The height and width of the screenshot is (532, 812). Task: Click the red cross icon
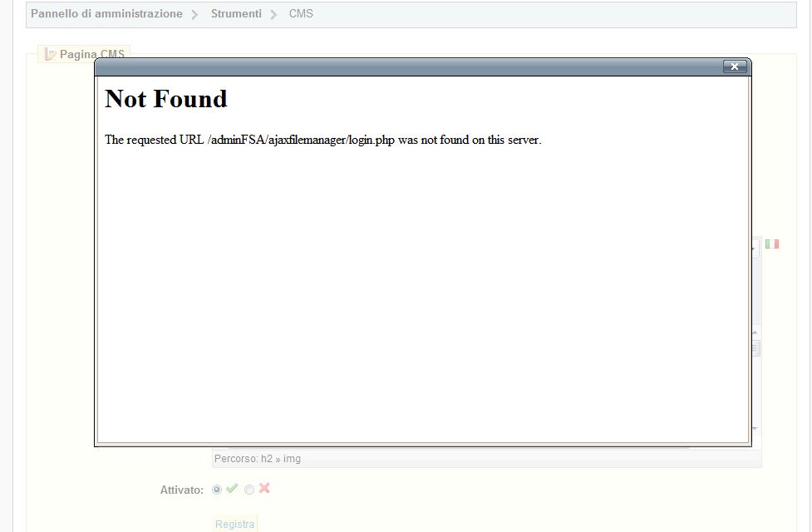264,488
